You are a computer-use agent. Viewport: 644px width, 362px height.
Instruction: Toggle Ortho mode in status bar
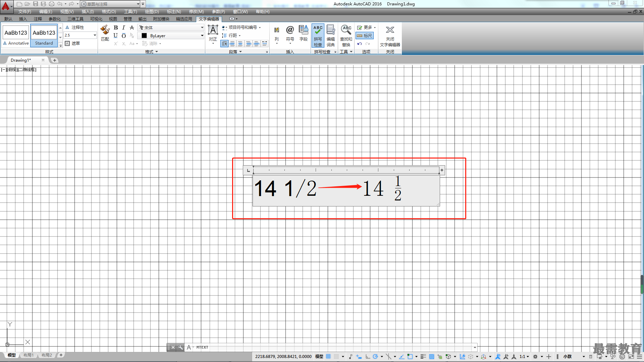pos(368,357)
